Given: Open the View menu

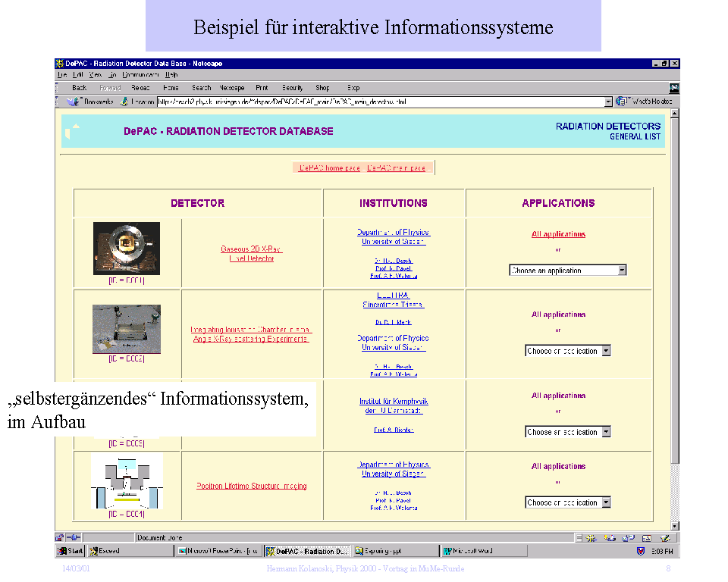Looking at the screenshot, I should tap(96, 75).
